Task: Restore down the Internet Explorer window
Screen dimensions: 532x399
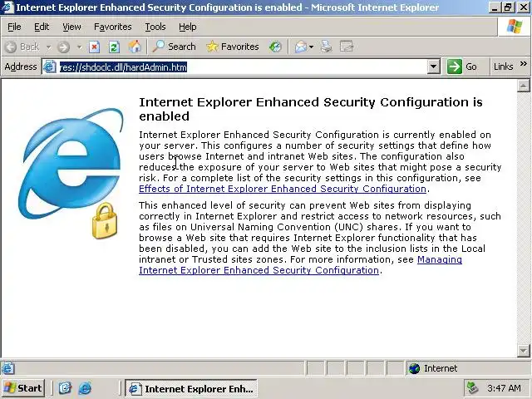Action: [x=509, y=7]
